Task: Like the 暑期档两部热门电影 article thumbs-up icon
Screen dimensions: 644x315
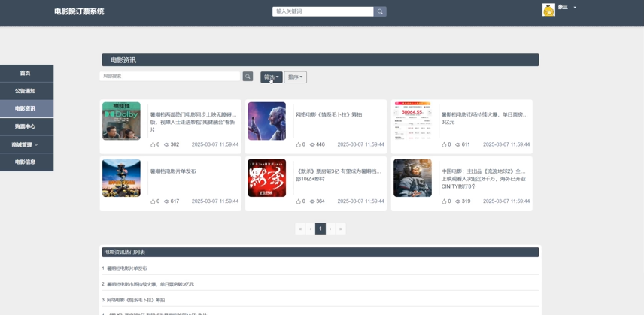Action: (x=153, y=145)
